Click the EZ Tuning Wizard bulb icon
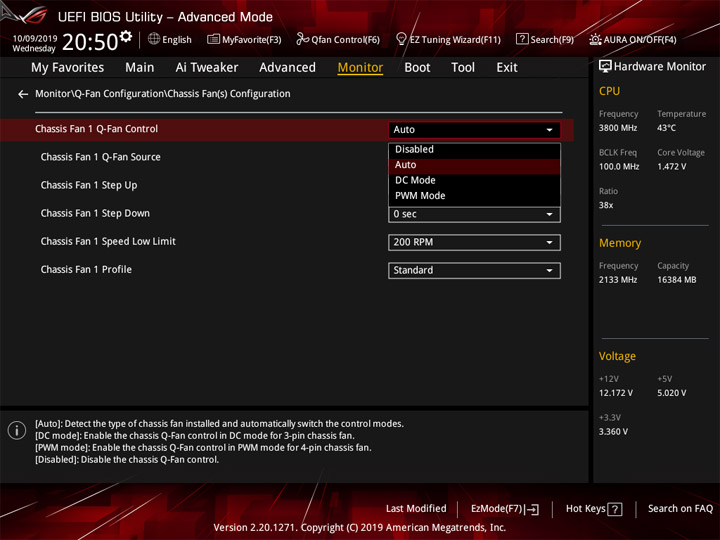Image resolution: width=720 pixels, height=540 pixels. (x=401, y=39)
